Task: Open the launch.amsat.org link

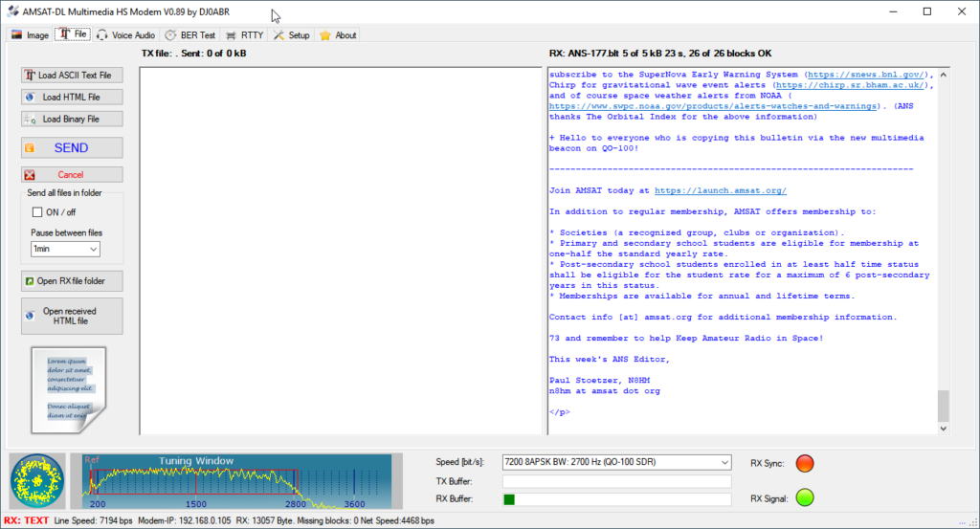Action: (x=720, y=190)
